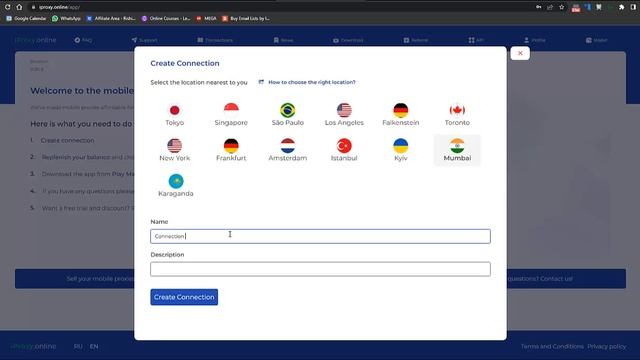Viewport: 640px width, 360px height.
Task: Choose the Karaganda Kazakhstan flag
Action: 176,182
